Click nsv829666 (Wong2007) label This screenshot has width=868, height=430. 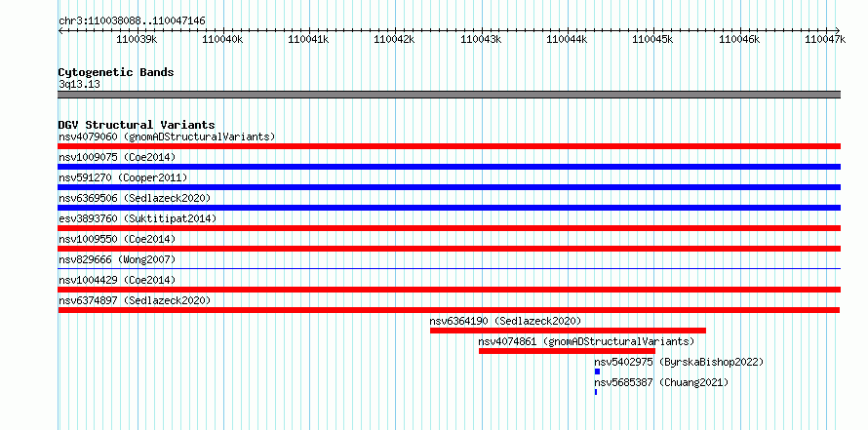coord(117,259)
